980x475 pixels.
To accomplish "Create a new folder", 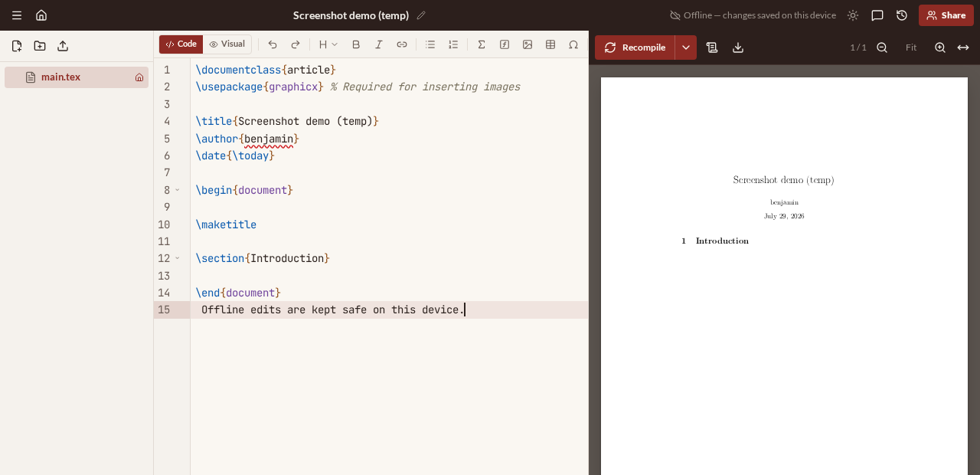I will tap(40, 46).
